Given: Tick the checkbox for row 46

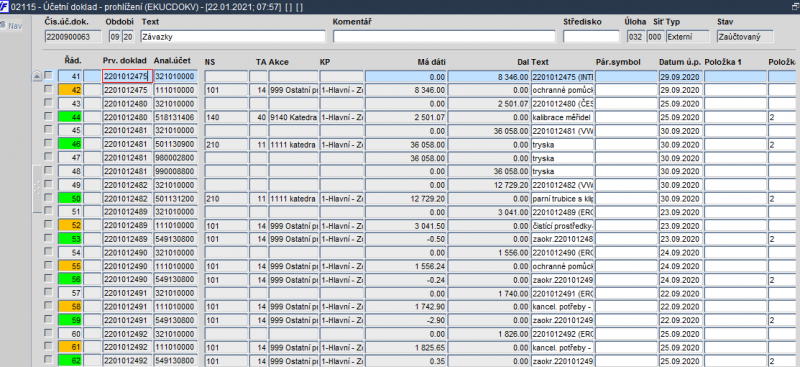Looking at the screenshot, I should click(x=48, y=143).
